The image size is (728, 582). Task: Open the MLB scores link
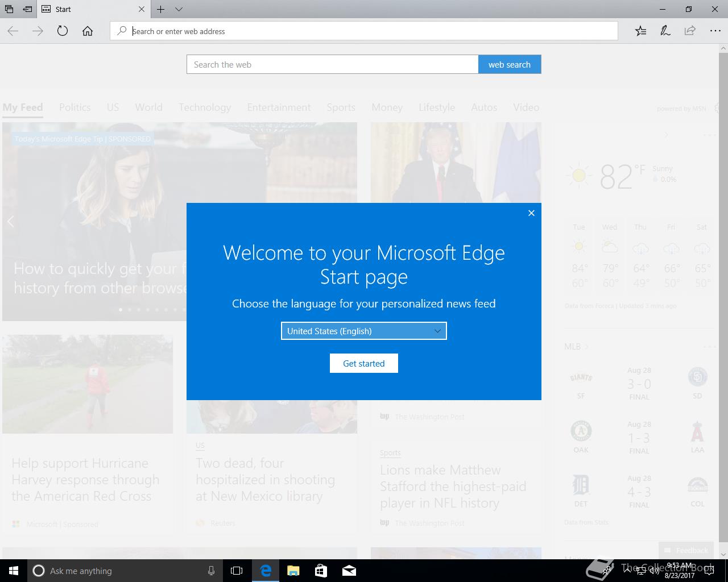click(576, 347)
